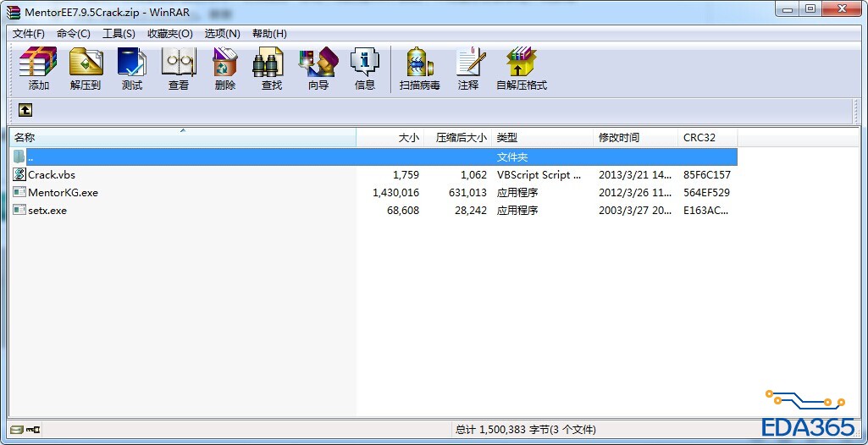Click the up one level arrow icon

tap(25, 110)
